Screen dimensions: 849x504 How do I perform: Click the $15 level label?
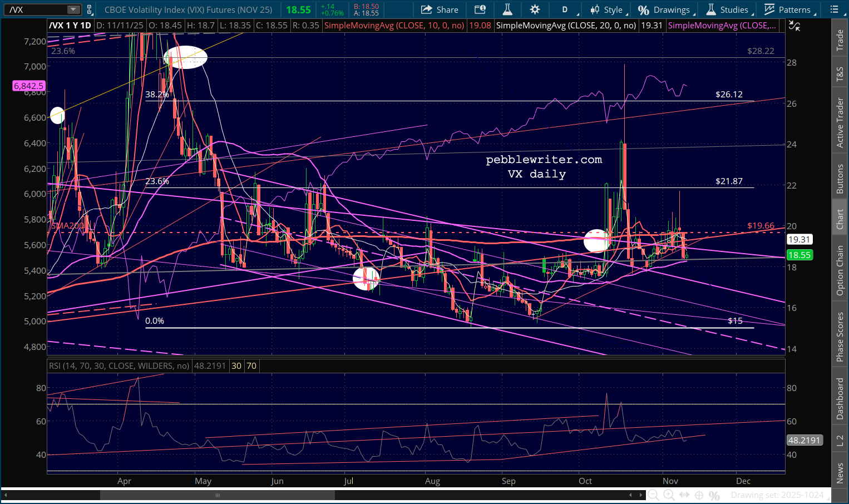735,321
